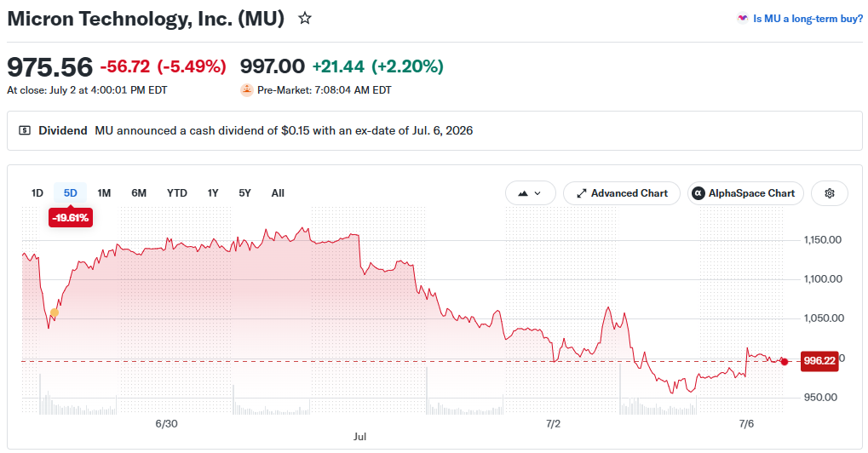This screenshot has height=453, width=868.
Task: Open chart settings gear icon
Action: [x=830, y=193]
